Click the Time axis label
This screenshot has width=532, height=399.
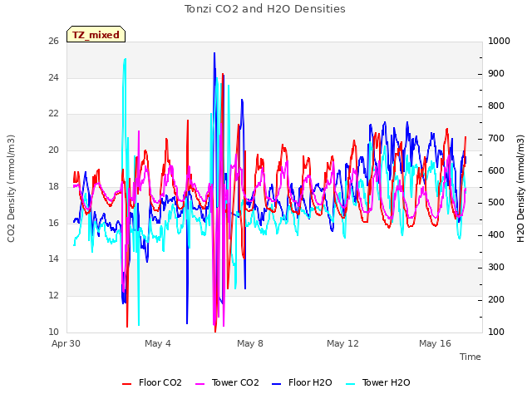pos(470,357)
